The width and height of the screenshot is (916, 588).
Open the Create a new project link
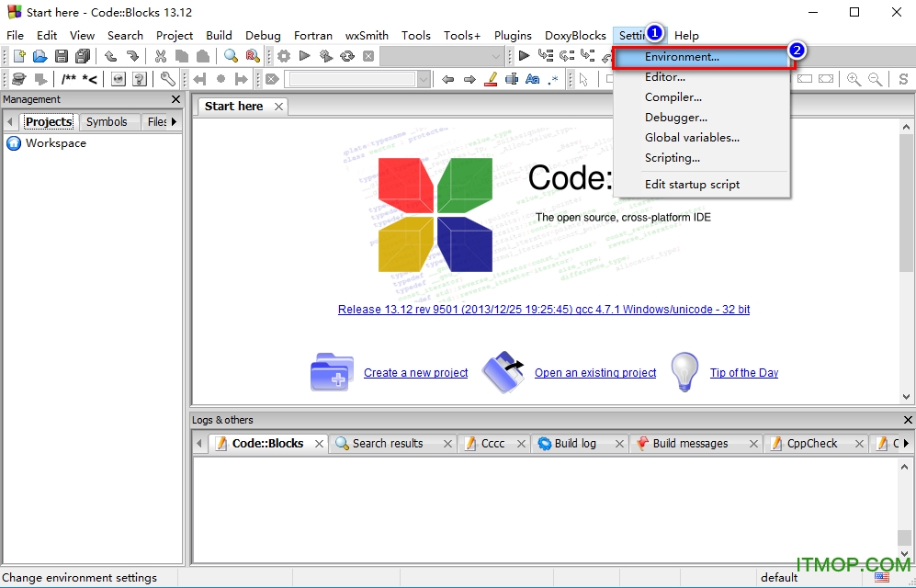415,373
